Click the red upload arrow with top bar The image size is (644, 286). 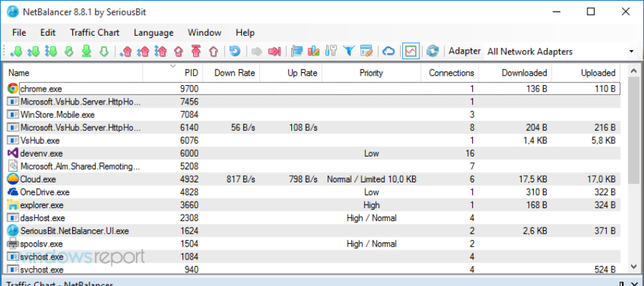196,51
